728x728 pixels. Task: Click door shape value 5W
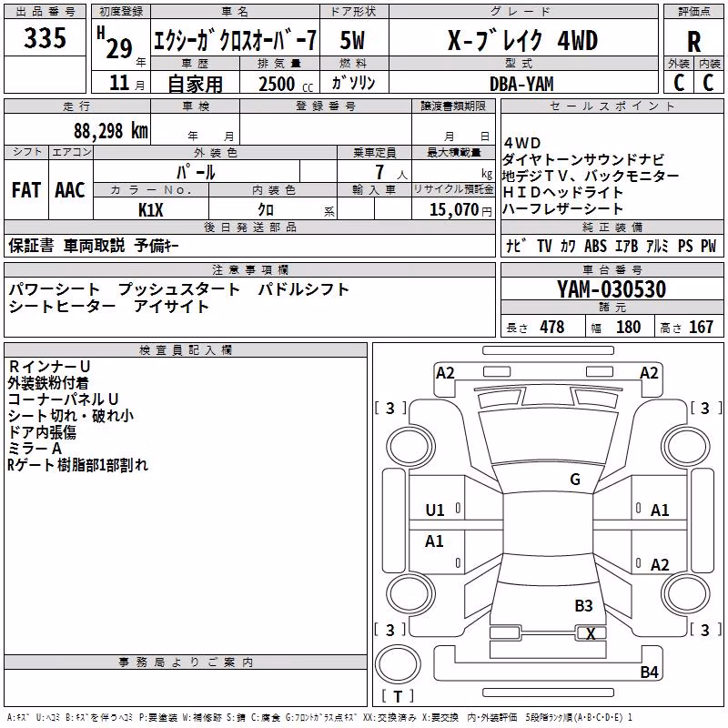353,40
